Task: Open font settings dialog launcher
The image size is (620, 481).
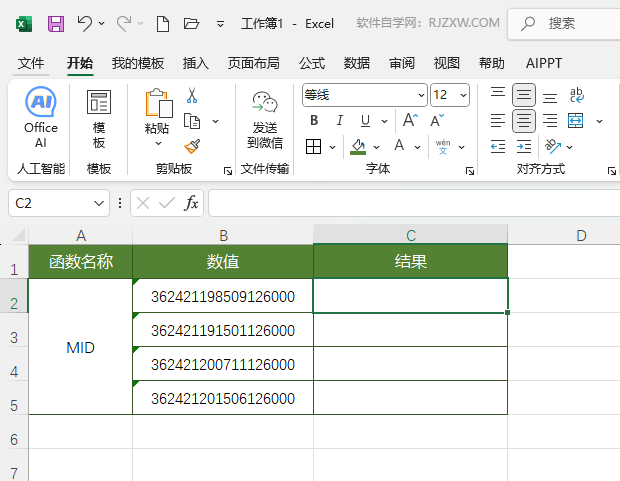Action: [470, 170]
